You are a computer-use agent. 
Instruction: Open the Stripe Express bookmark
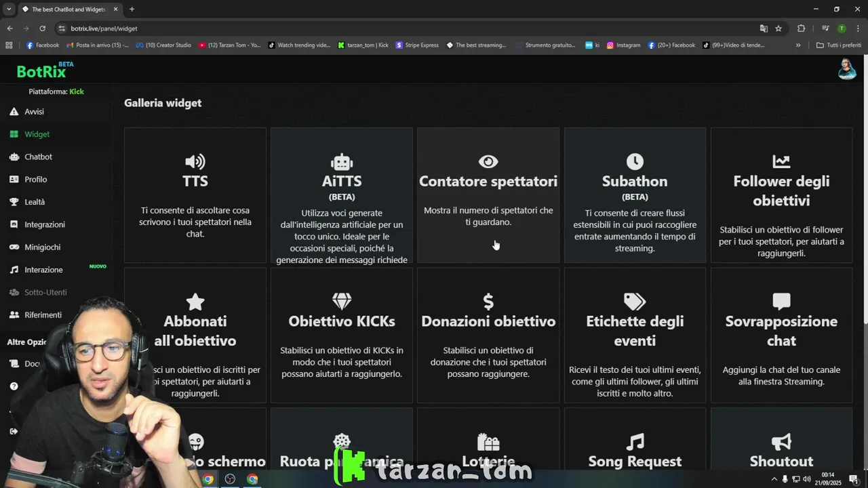[x=417, y=45]
